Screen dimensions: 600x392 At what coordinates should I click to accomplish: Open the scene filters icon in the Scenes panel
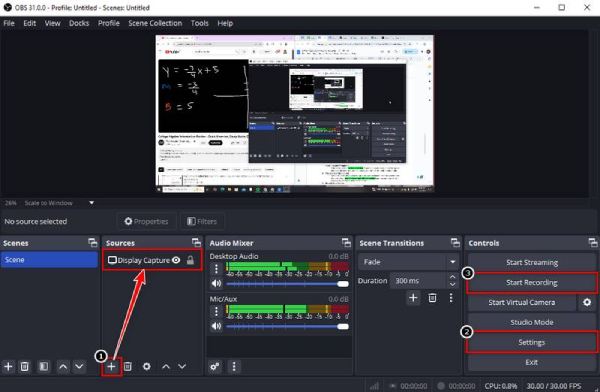44,367
